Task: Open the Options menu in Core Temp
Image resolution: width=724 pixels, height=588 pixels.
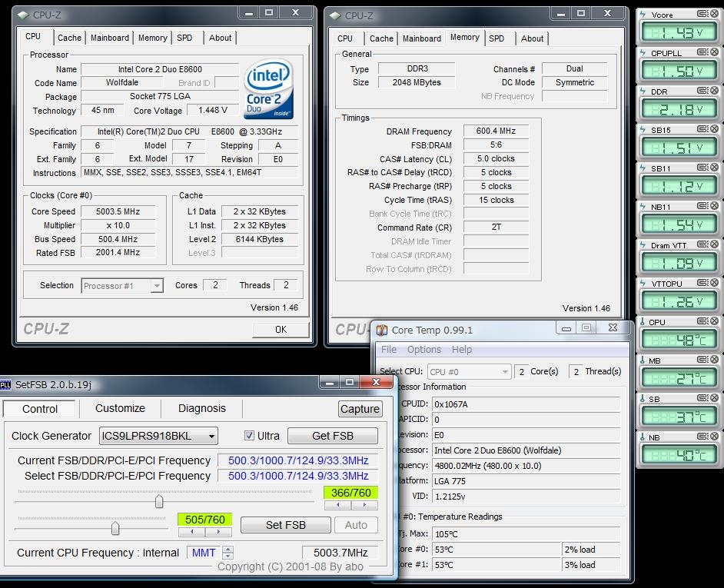Action: pos(424,350)
